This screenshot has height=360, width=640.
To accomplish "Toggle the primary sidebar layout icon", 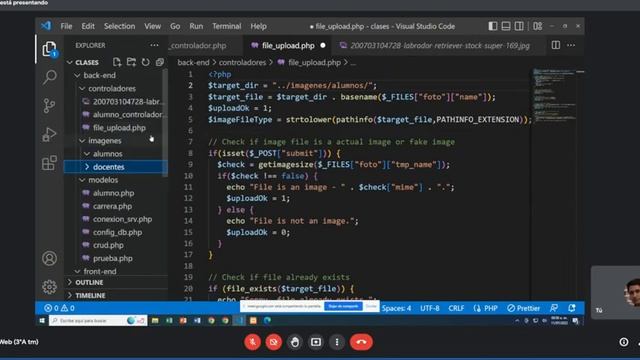I will 493,26.
